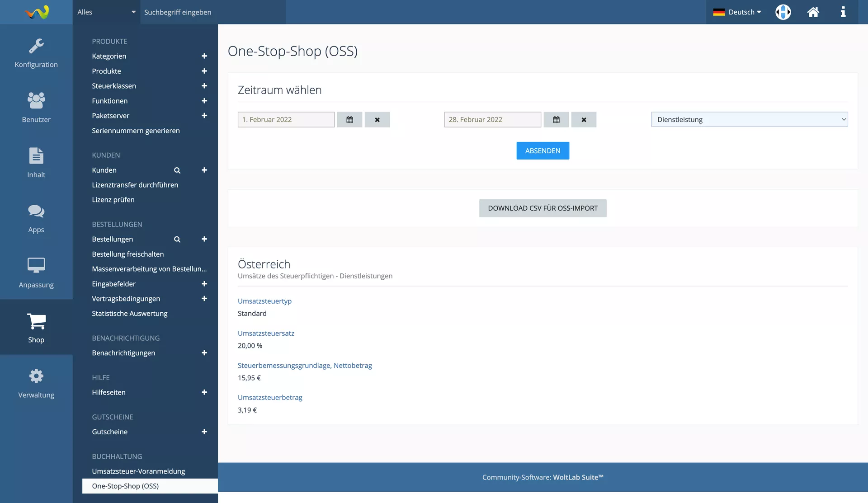Click the Suchbegriff eingeben search field
This screenshot has height=503, width=868.
pyautogui.click(x=212, y=12)
